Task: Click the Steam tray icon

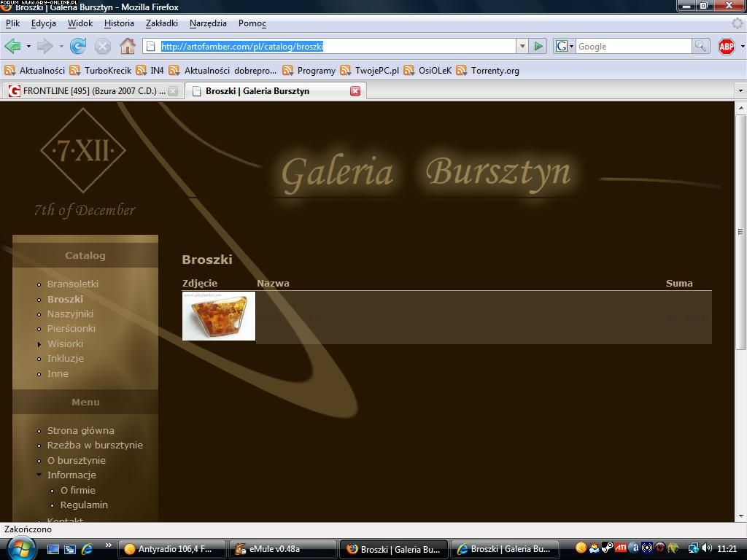Action: point(608,548)
